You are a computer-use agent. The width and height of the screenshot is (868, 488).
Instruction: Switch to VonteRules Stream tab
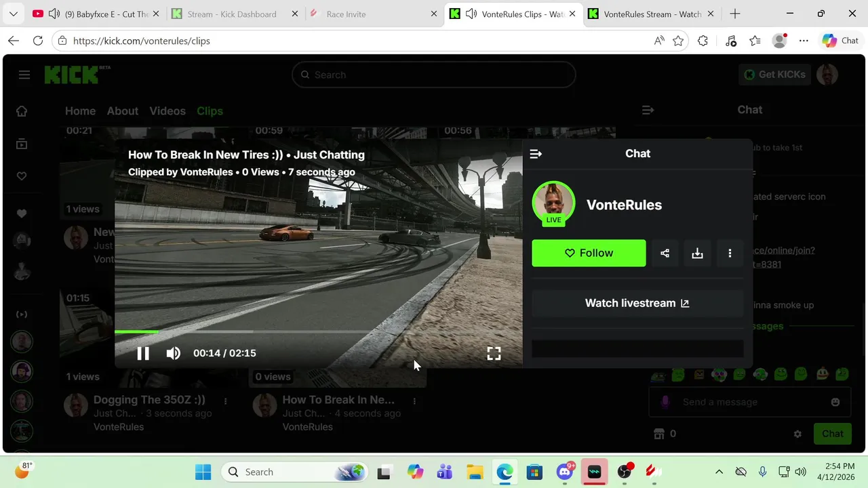click(652, 14)
